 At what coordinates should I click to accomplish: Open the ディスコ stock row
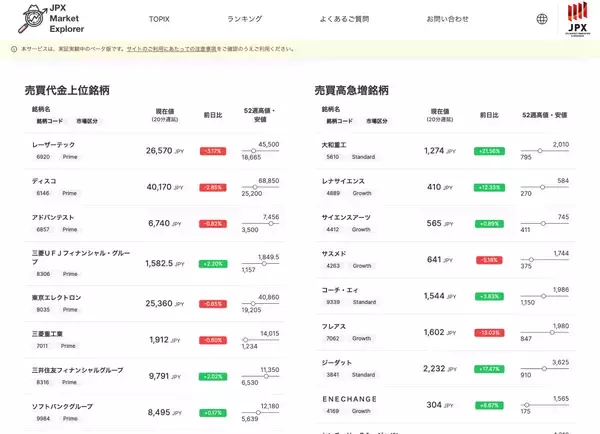pyautogui.click(x=154, y=187)
